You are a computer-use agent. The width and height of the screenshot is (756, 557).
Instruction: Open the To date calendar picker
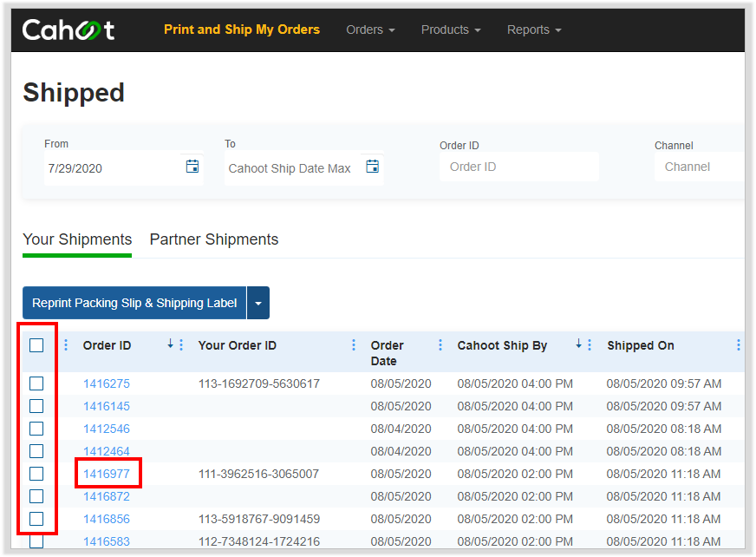click(372, 167)
